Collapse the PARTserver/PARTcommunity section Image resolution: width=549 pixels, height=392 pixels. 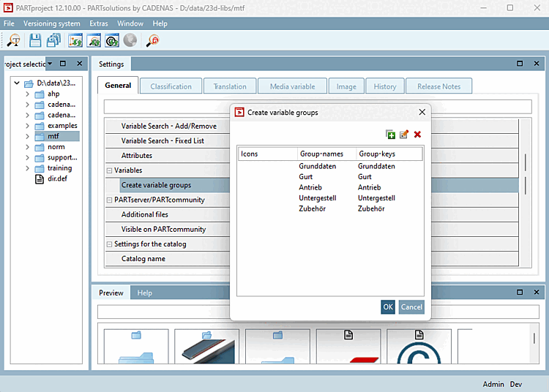[x=109, y=200]
